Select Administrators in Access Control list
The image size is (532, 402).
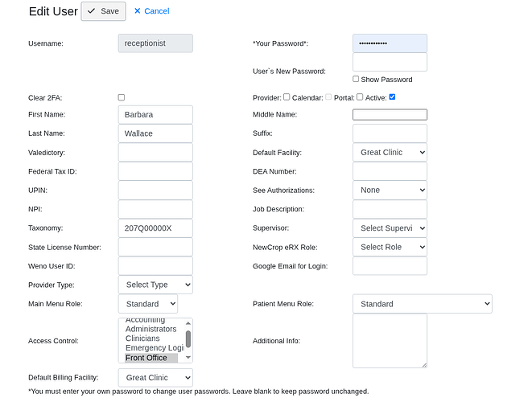pos(151,329)
